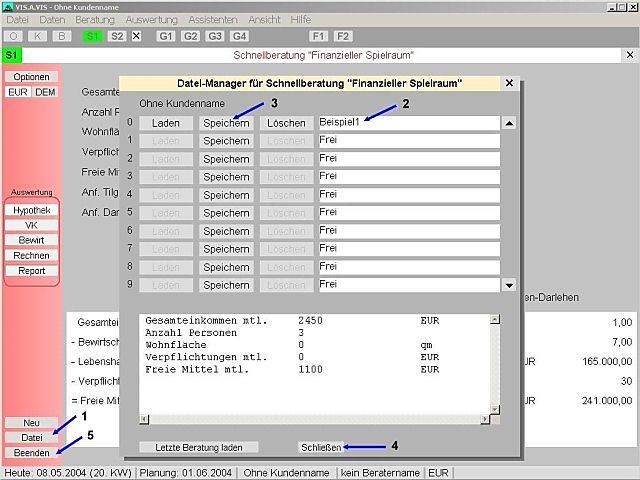Open the Ansicht menu
The image size is (640, 480).
click(x=264, y=20)
